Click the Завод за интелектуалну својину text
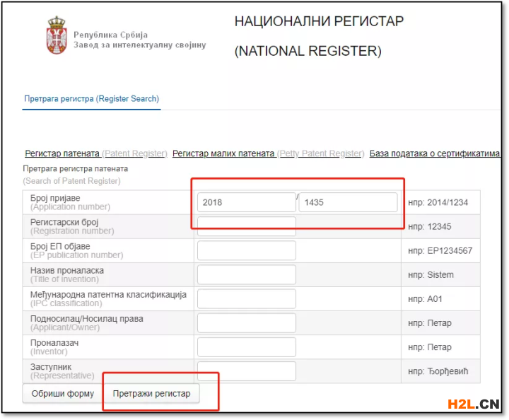This screenshot has width=509, height=420. [x=139, y=45]
